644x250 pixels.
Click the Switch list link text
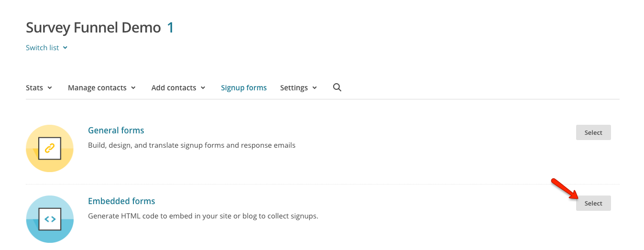click(x=43, y=48)
